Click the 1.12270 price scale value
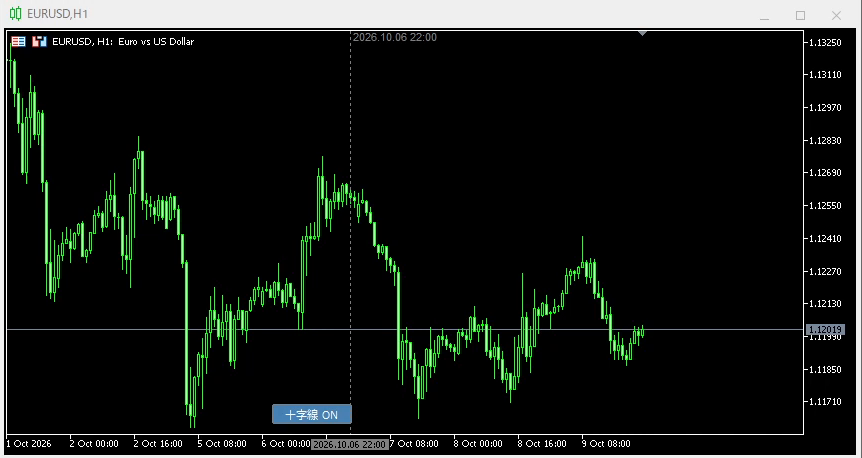The width and height of the screenshot is (862, 458). point(825,271)
